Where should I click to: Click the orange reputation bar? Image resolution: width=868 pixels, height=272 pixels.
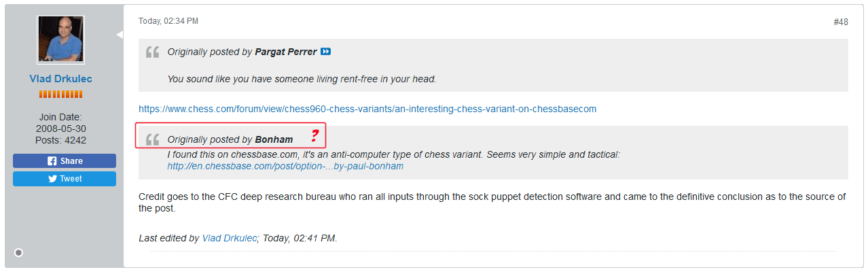pyautogui.click(x=61, y=94)
